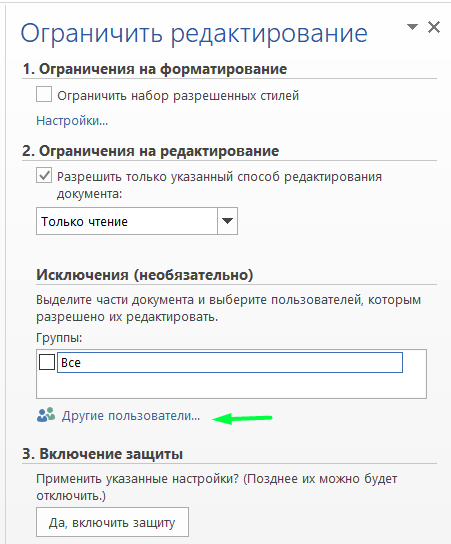Open the task pane options arrow
This screenshot has height=544, width=451.
(412, 27)
